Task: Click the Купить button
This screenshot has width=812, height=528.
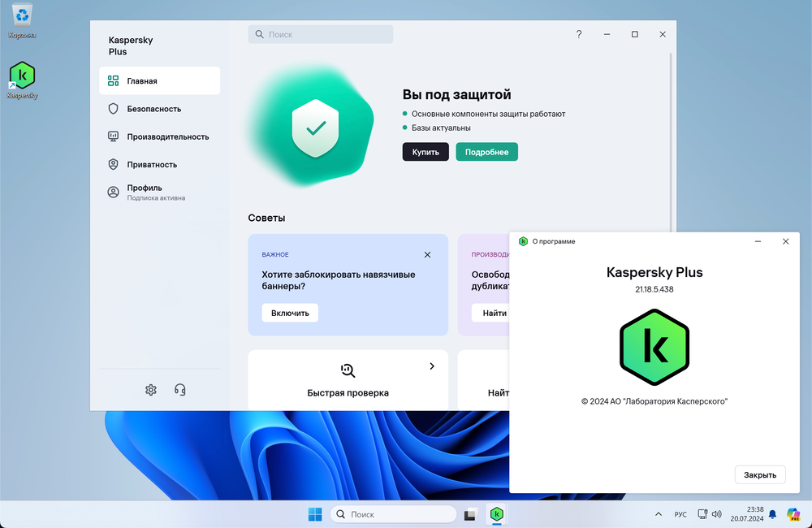Action: pos(425,152)
